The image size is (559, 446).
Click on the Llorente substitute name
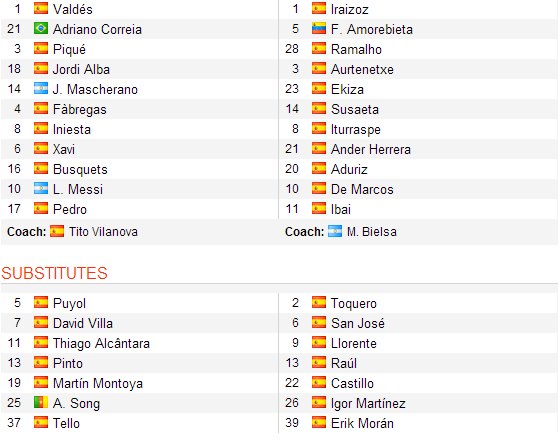[x=354, y=343]
